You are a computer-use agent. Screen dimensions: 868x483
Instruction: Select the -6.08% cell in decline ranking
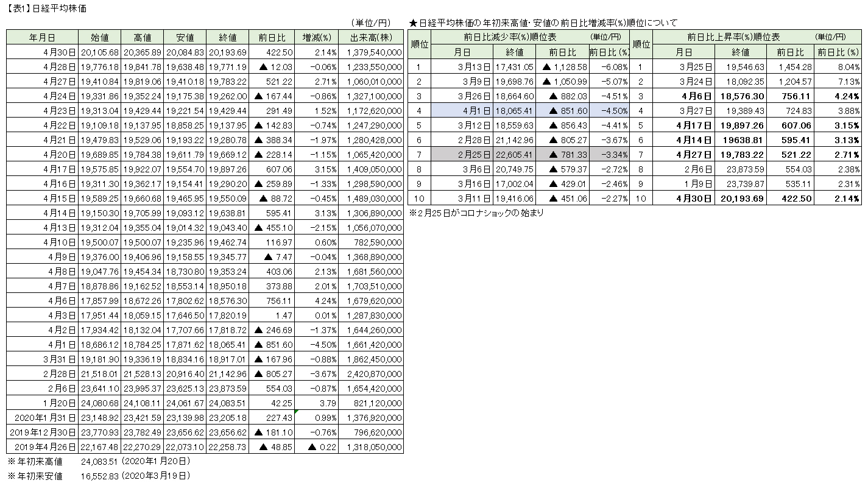(x=609, y=67)
